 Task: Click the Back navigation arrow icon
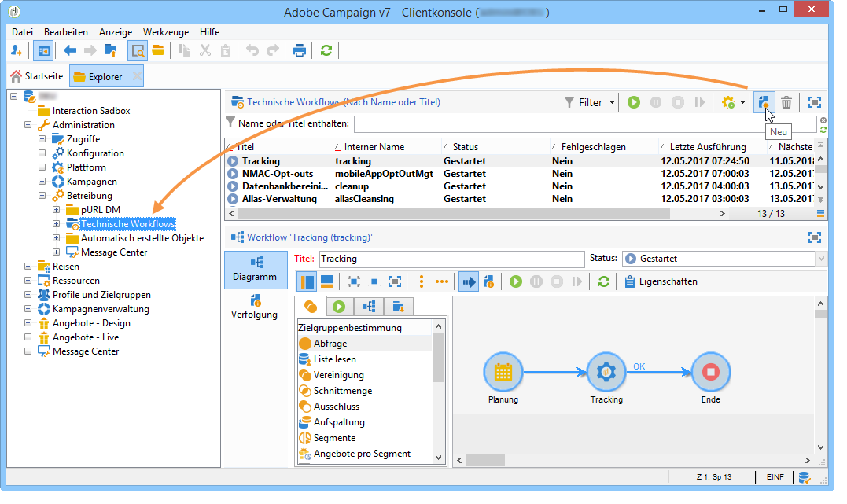pos(70,51)
